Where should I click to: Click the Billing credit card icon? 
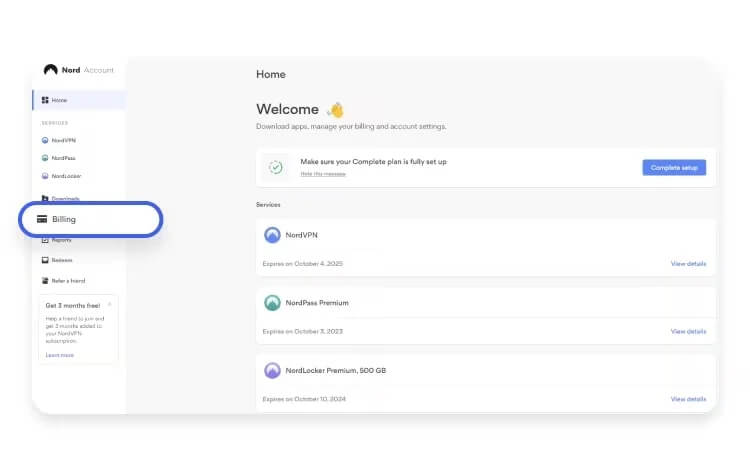[x=42, y=219]
